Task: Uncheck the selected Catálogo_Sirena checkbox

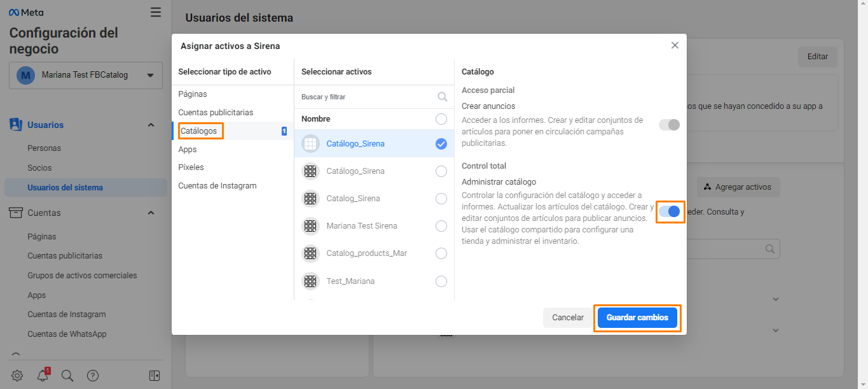Action: [x=441, y=144]
